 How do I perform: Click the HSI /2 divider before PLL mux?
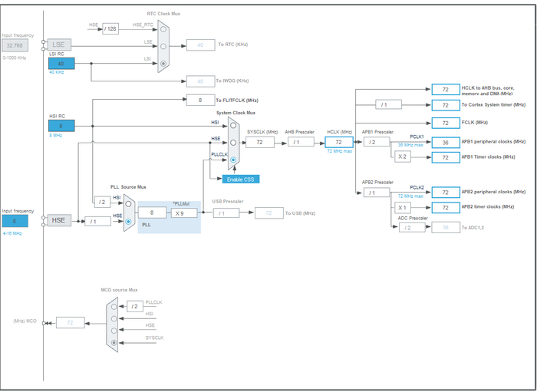102,203
